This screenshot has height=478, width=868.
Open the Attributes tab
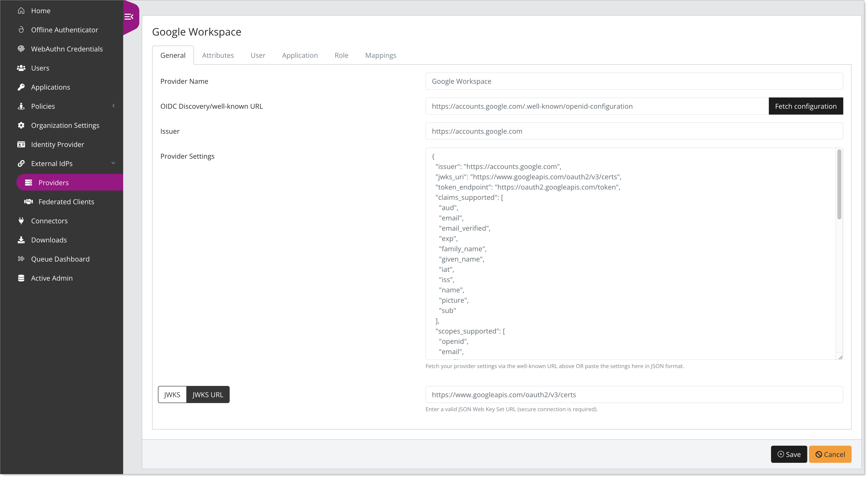[218, 55]
